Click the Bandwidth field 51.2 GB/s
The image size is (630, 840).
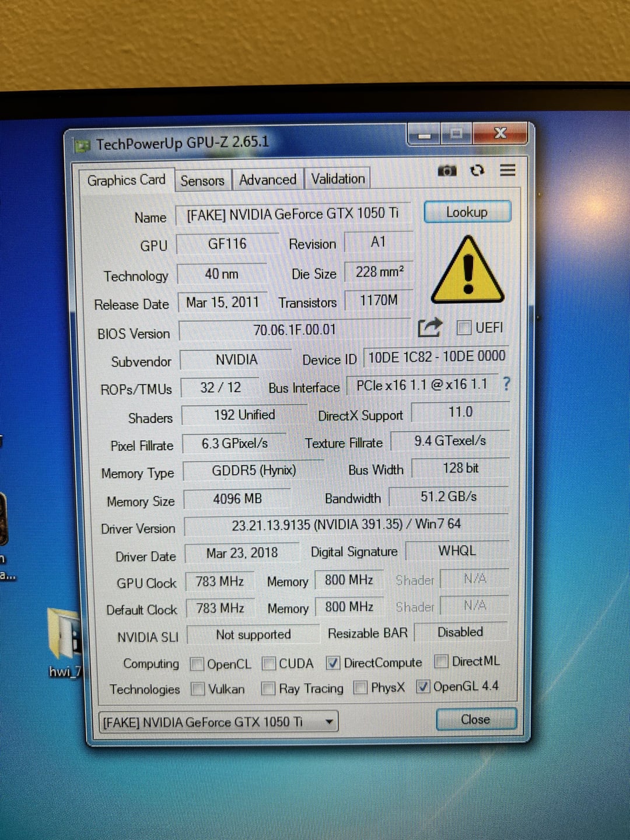coord(449,497)
